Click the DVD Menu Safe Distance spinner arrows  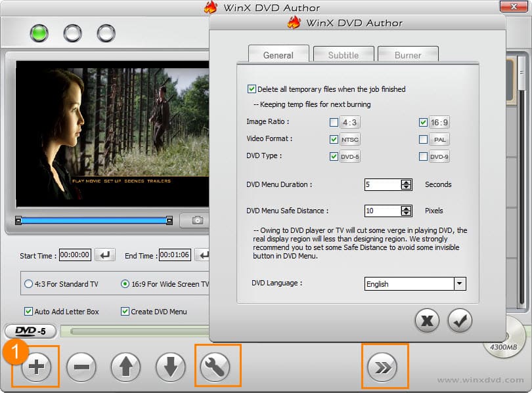pos(406,211)
